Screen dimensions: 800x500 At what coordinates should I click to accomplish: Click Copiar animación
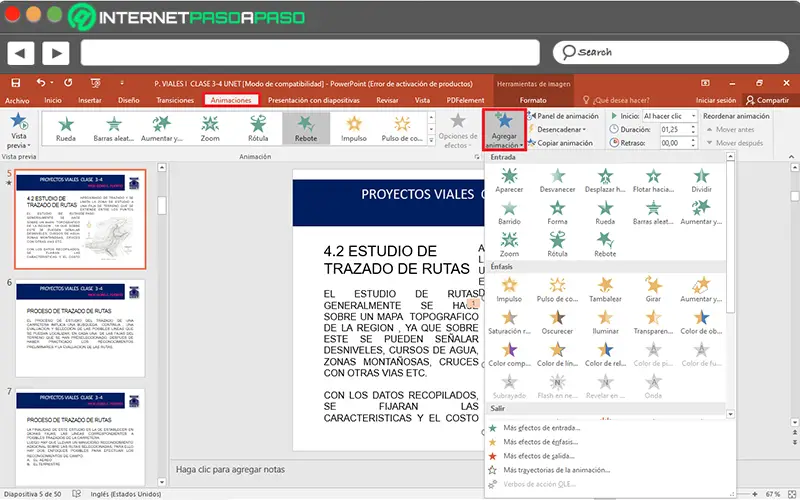[560, 143]
